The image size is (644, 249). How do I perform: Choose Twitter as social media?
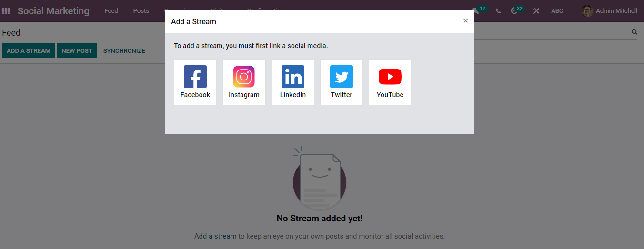(x=342, y=82)
